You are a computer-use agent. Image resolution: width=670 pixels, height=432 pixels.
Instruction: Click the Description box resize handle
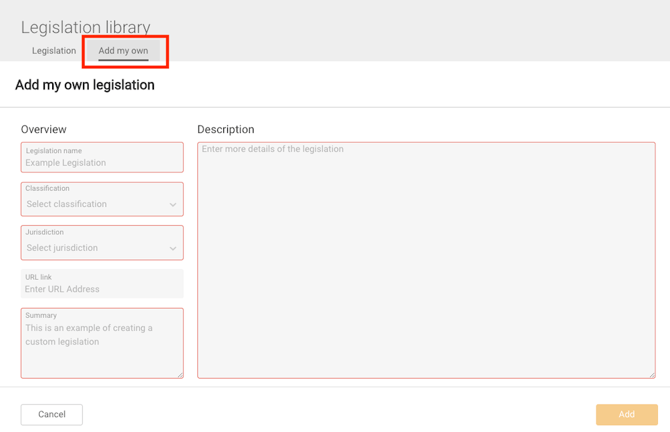(652, 375)
